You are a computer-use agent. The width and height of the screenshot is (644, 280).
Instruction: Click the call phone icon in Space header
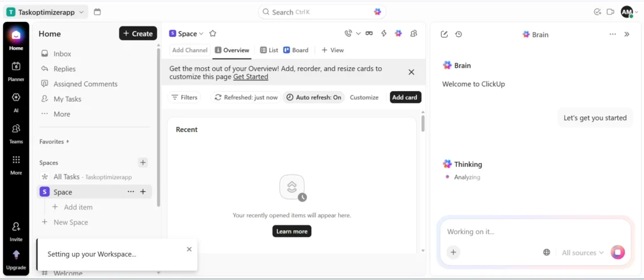(348, 34)
